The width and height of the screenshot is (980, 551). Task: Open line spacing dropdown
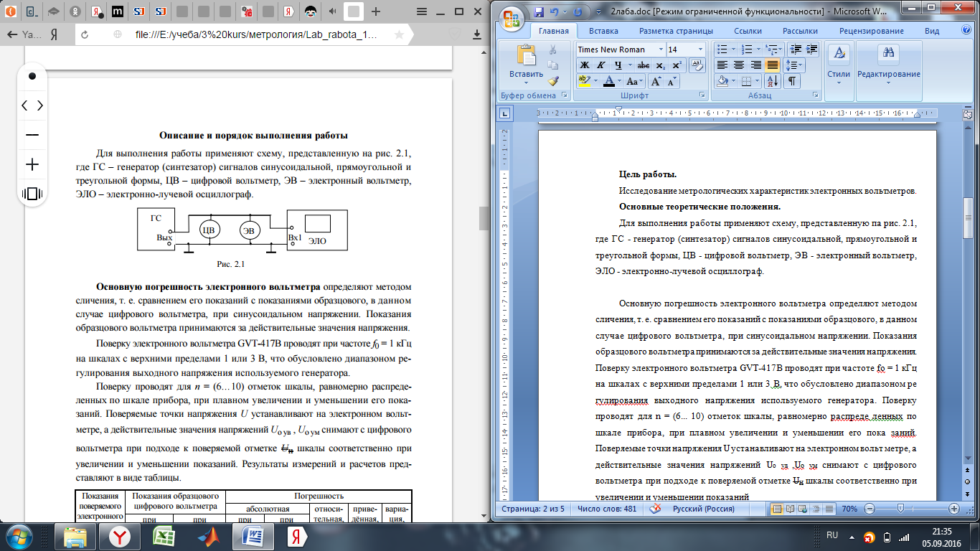coord(796,65)
